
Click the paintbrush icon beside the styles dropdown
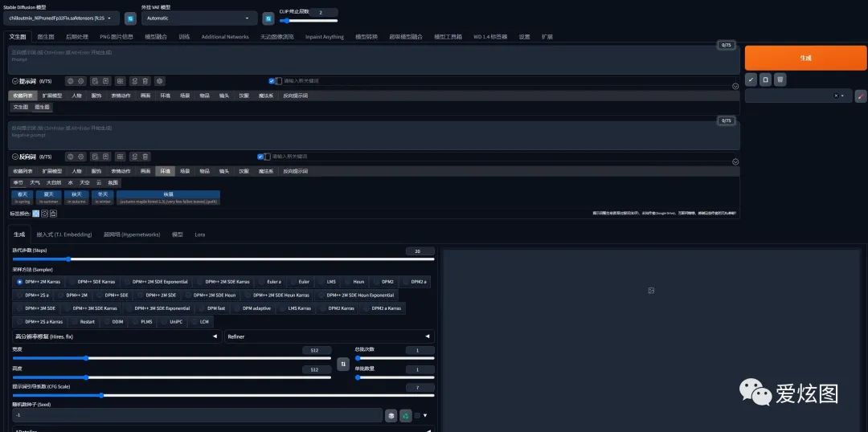tap(861, 96)
